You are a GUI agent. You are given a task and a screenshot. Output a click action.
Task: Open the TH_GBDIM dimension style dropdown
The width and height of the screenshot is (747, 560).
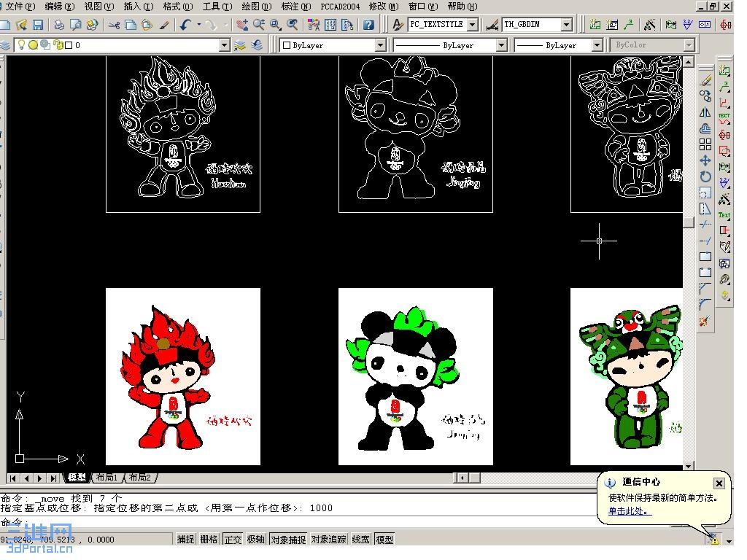tap(566, 24)
